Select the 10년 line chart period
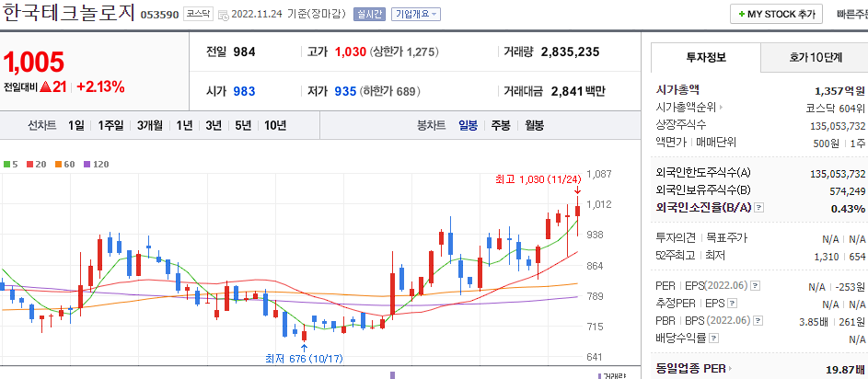 click(x=275, y=125)
